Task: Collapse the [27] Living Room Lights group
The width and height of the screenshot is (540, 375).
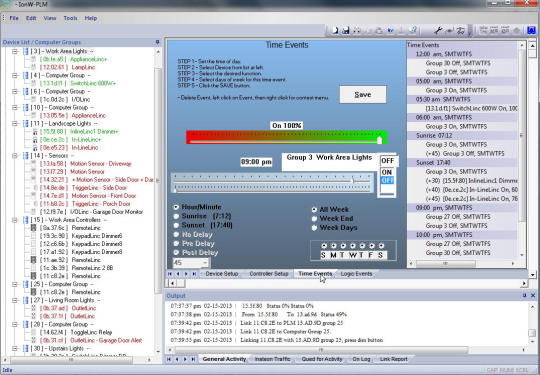Action: [15, 300]
